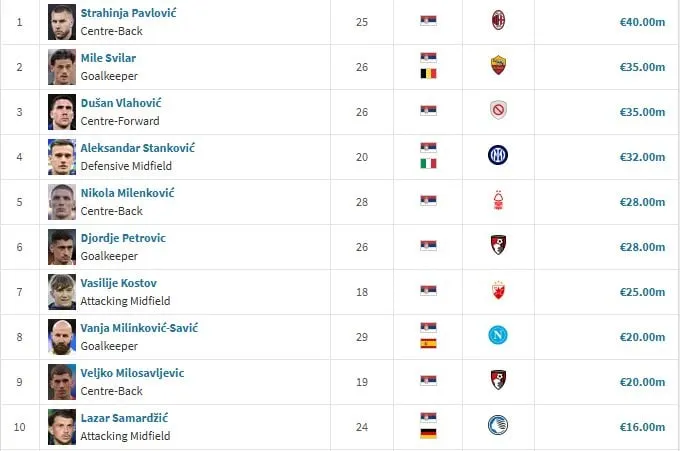Click the Italy flag for Aleksandar Stanković
This screenshot has width=680, height=451.
pos(428,164)
